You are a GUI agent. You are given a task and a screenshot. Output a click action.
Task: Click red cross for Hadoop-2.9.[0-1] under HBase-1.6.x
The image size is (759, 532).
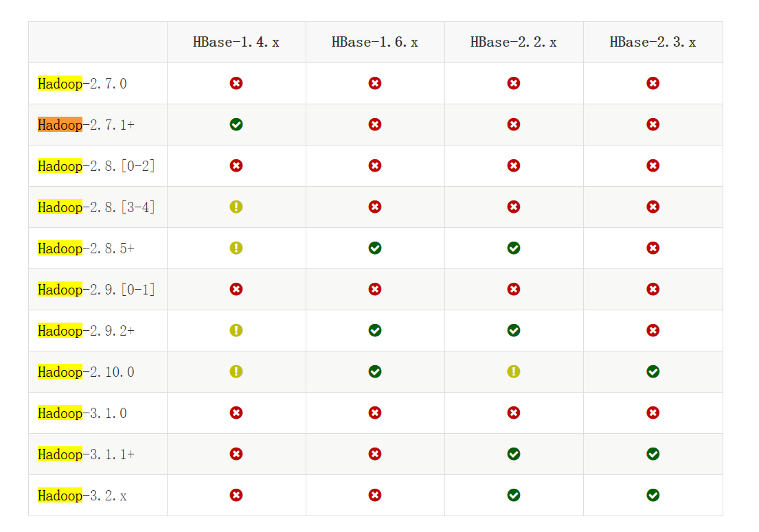pyautogui.click(x=375, y=289)
